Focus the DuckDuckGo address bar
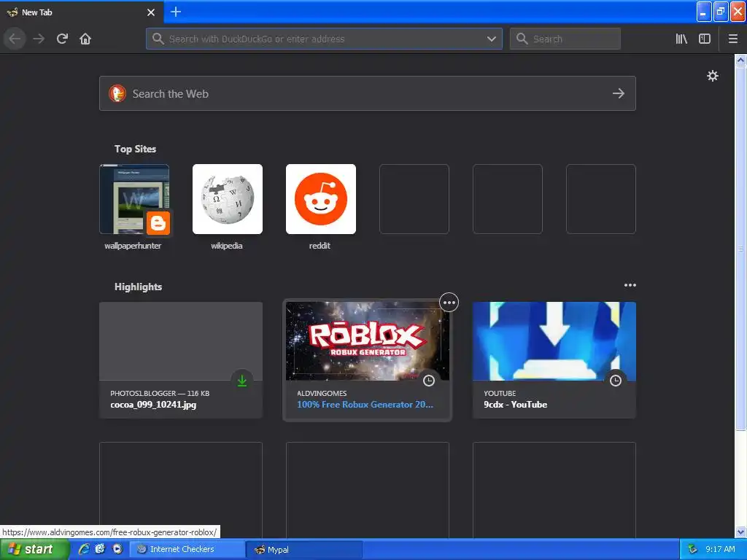Image resolution: width=747 pixels, height=560 pixels. click(324, 39)
